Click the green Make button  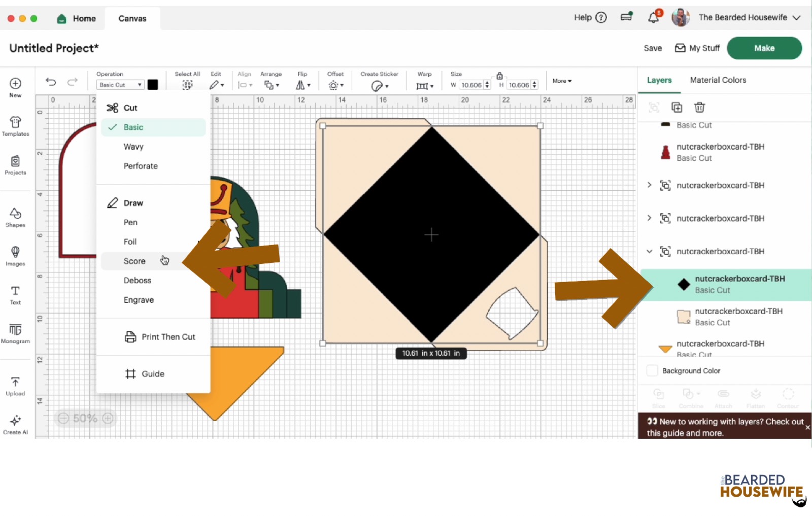point(764,48)
